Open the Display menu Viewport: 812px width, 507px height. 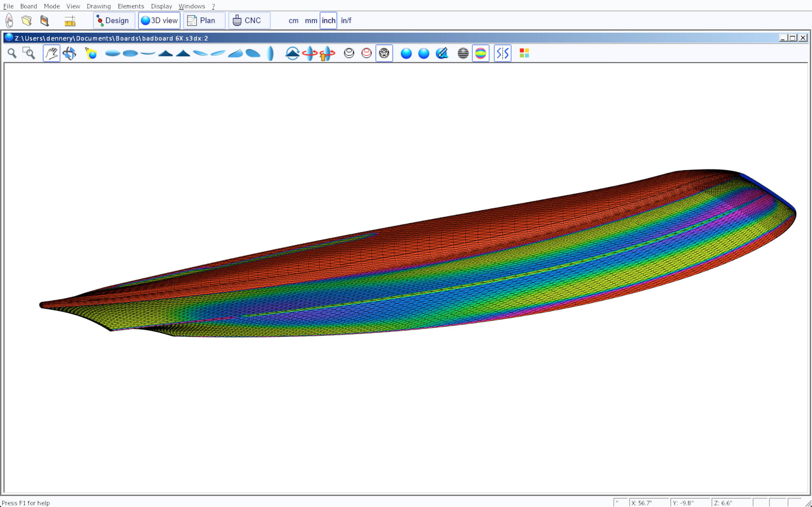(x=161, y=6)
